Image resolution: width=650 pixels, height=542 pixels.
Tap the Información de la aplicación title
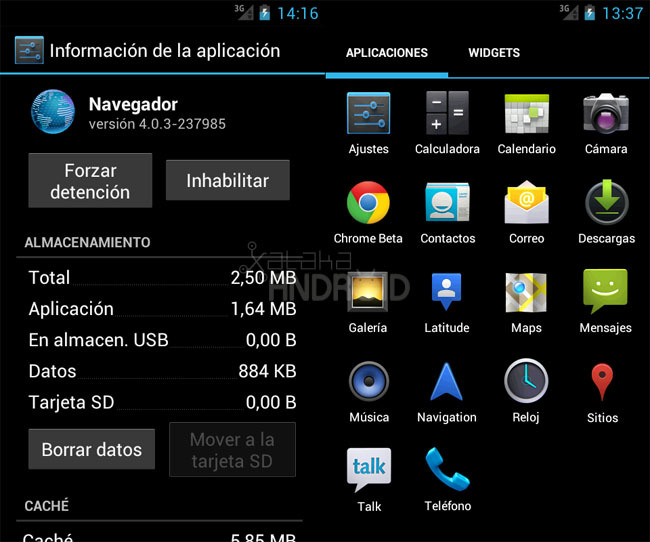(165, 51)
